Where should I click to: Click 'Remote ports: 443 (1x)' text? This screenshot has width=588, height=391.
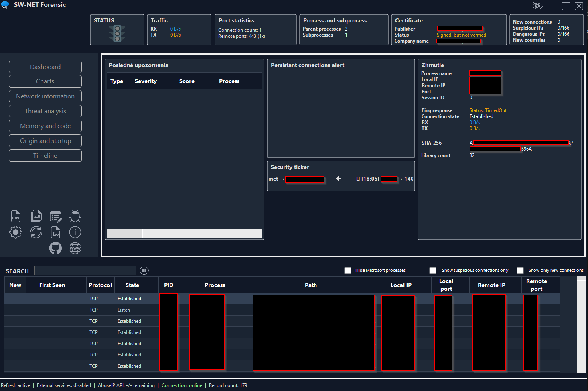point(241,36)
